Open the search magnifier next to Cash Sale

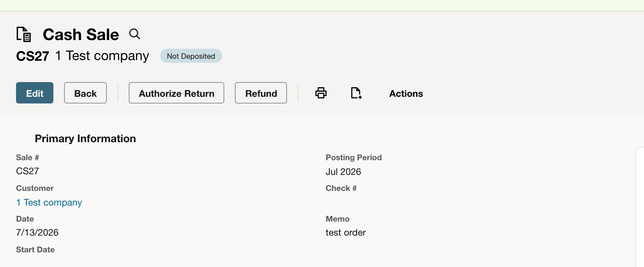click(135, 34)
